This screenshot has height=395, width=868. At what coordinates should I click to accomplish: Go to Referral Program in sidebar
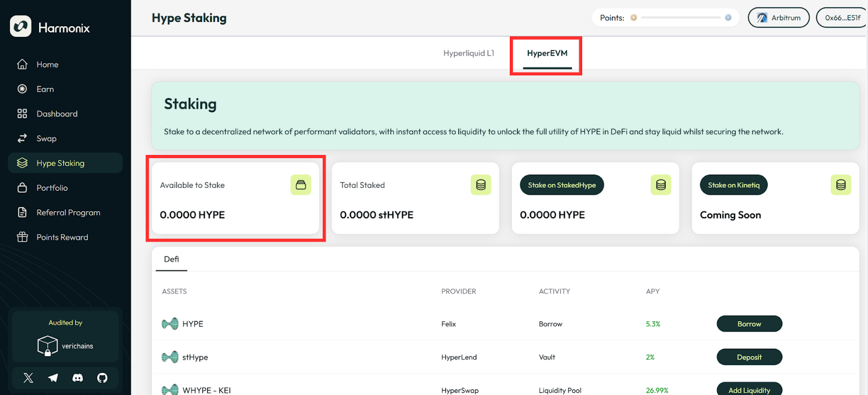tap(68, 213)
